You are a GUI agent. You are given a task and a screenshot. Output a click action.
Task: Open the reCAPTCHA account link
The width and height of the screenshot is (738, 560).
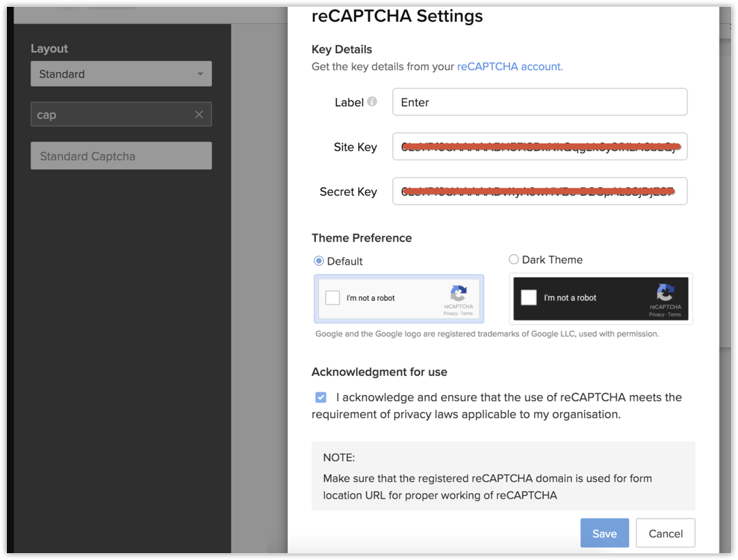(x=510, y=66)
